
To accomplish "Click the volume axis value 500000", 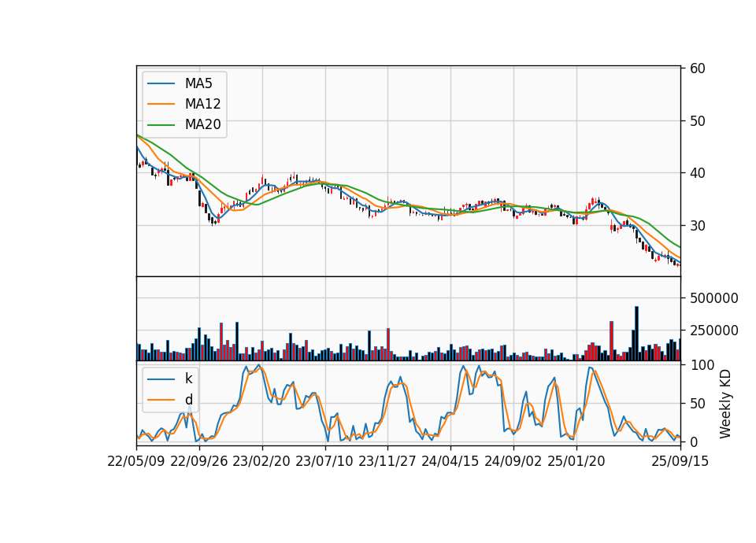I will coord(714,298).
